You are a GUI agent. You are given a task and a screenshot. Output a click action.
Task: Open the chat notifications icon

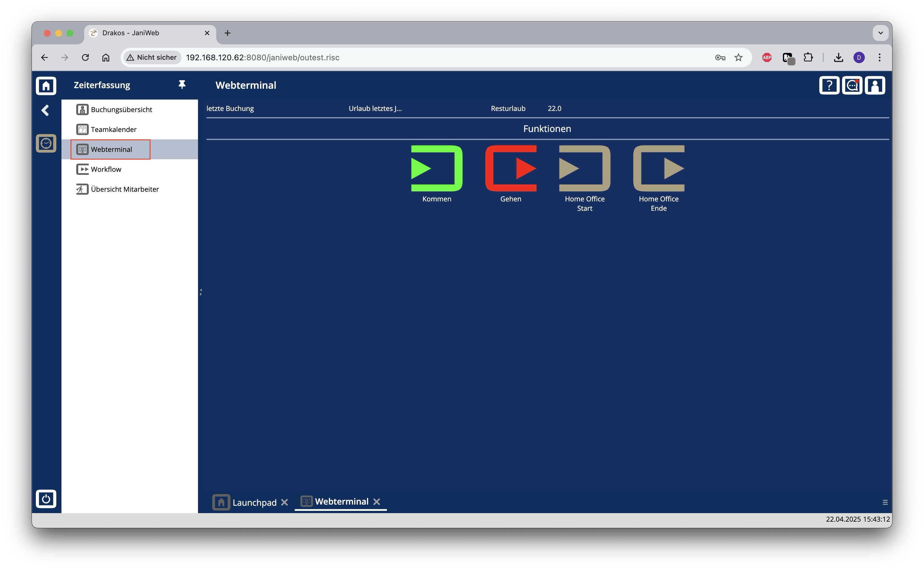point(852,86)
